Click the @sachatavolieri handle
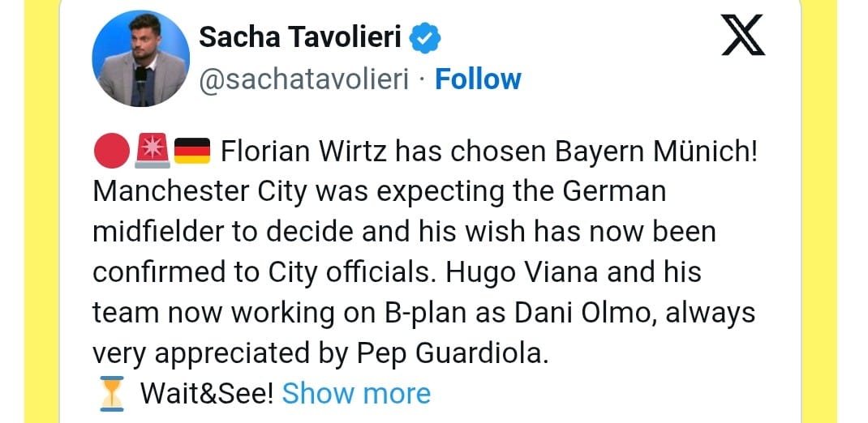 click(303, 79)
